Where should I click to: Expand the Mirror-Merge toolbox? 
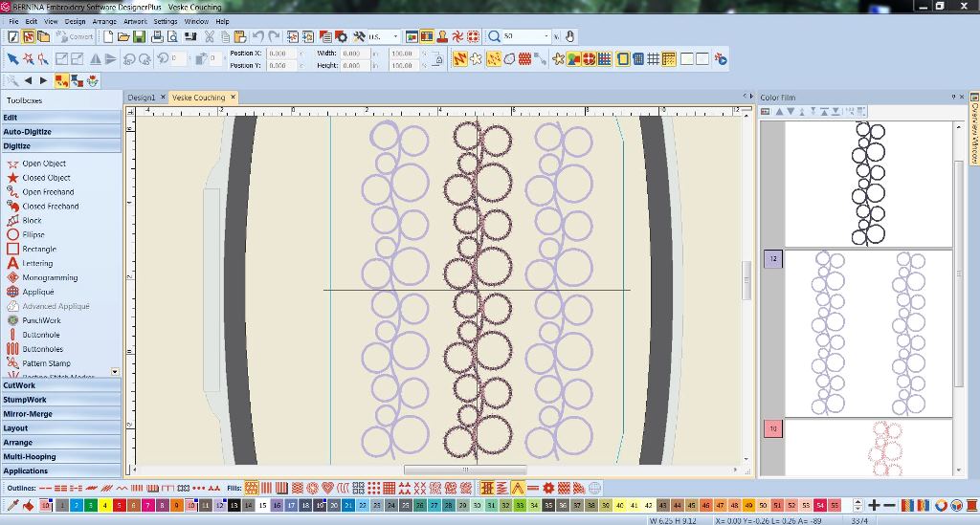pos(61,414)
